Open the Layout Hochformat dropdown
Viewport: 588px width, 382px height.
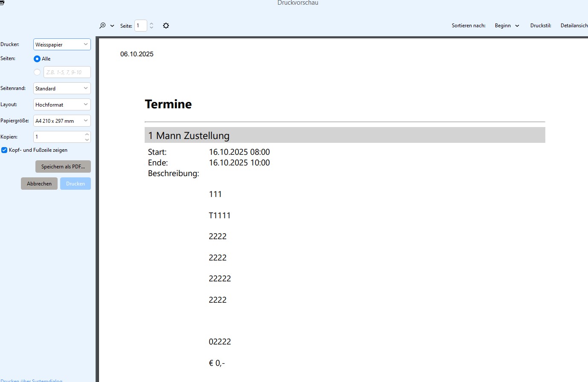[x=62, y=104]
